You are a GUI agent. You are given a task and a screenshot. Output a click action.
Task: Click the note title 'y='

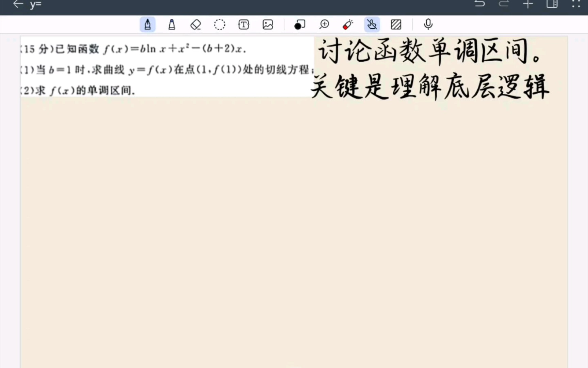(x=35, y=4)
